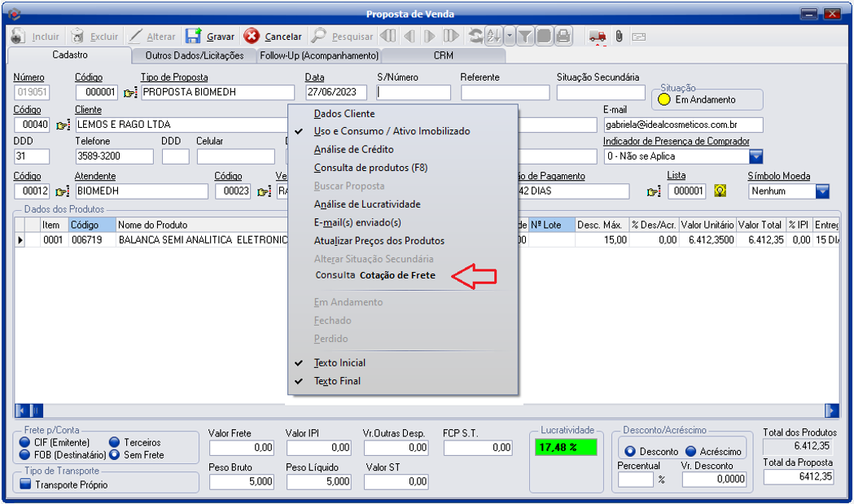854x504 pixels.
Task: Open the sort button's dropdown arrow in toolbar
Action: pyautogui.click(x=510, y=37)
